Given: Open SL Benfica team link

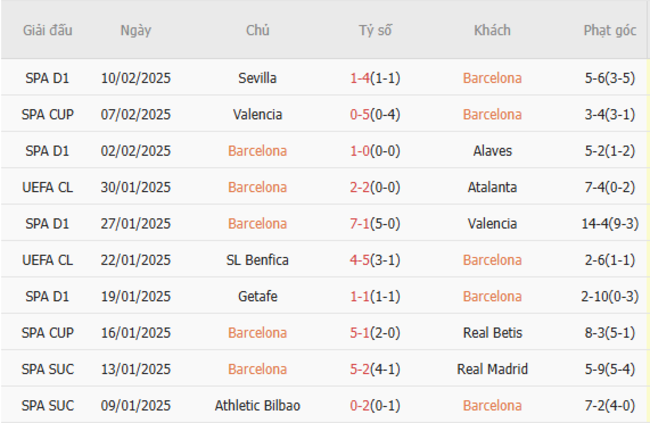Looking at the screenshot, I should pyautogui.click(x=258, y=260).
